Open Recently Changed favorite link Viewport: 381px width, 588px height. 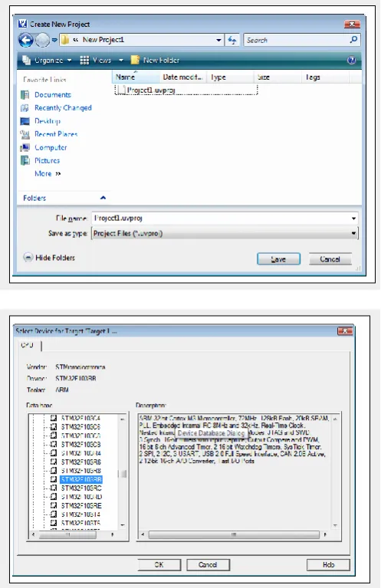(x=63, y=107)
